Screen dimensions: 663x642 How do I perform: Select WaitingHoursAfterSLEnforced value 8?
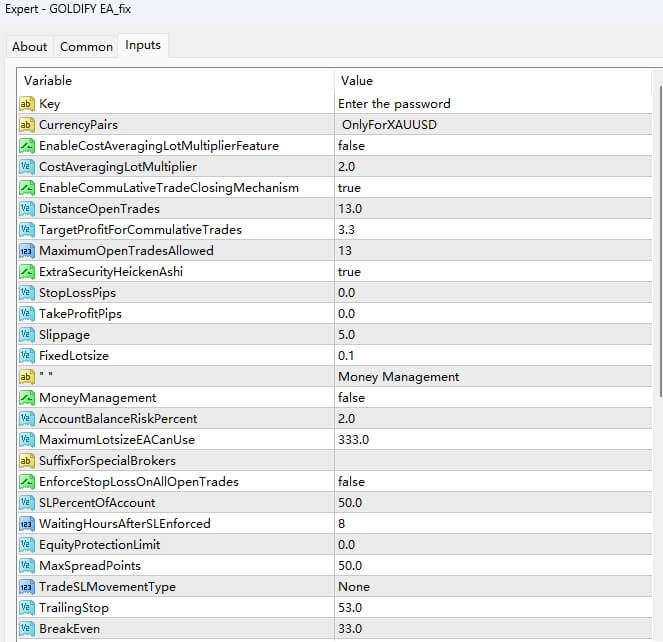click(342, 524)
